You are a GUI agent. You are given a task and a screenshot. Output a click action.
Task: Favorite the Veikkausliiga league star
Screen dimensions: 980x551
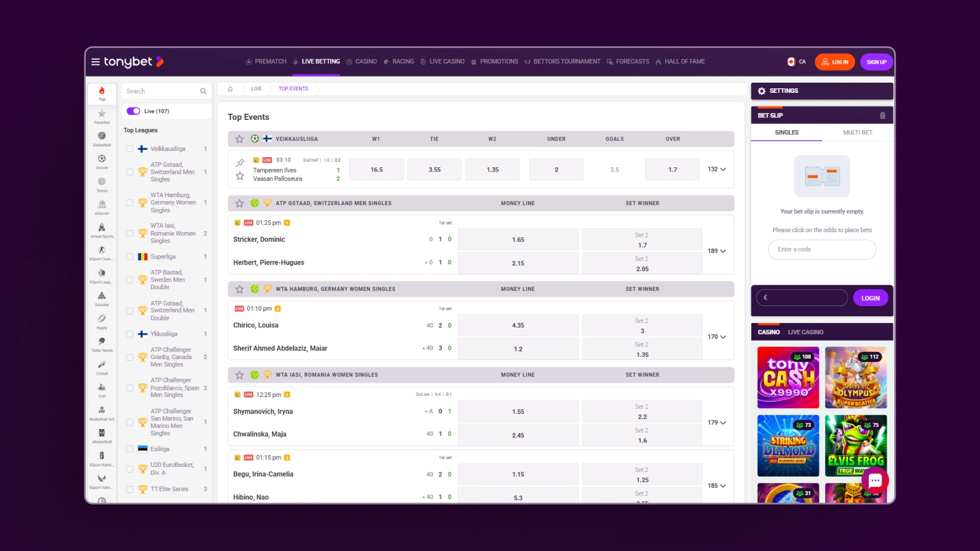(x=239, y=139)
